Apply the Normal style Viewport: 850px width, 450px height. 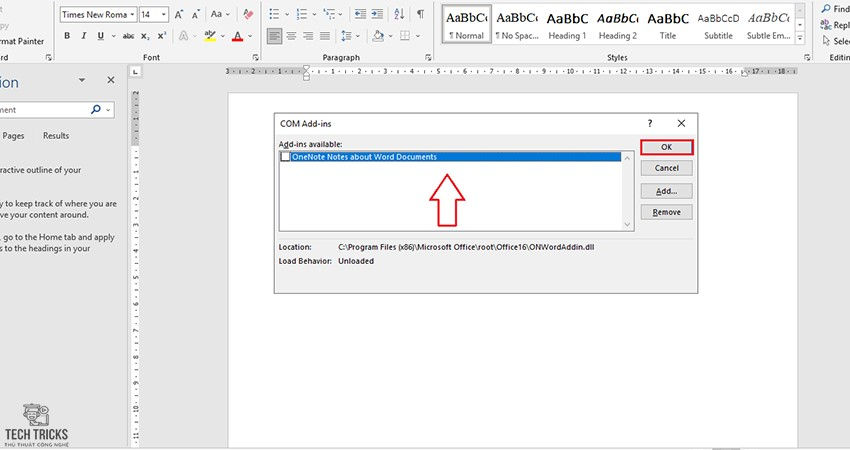tap(466, 24)
